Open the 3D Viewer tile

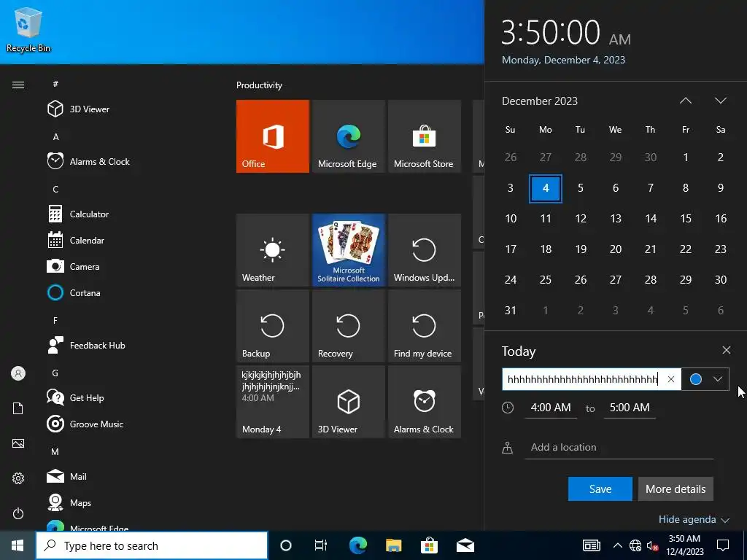(x=348, y=402)
